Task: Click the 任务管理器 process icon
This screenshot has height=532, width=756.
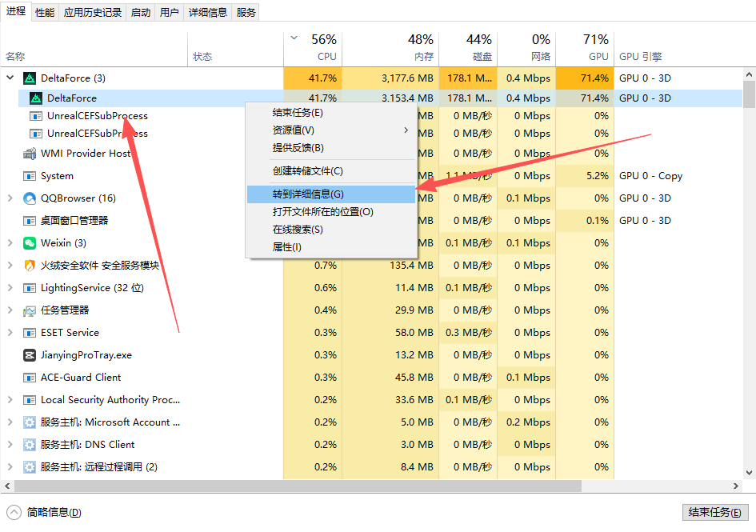Action: (30, 310)
